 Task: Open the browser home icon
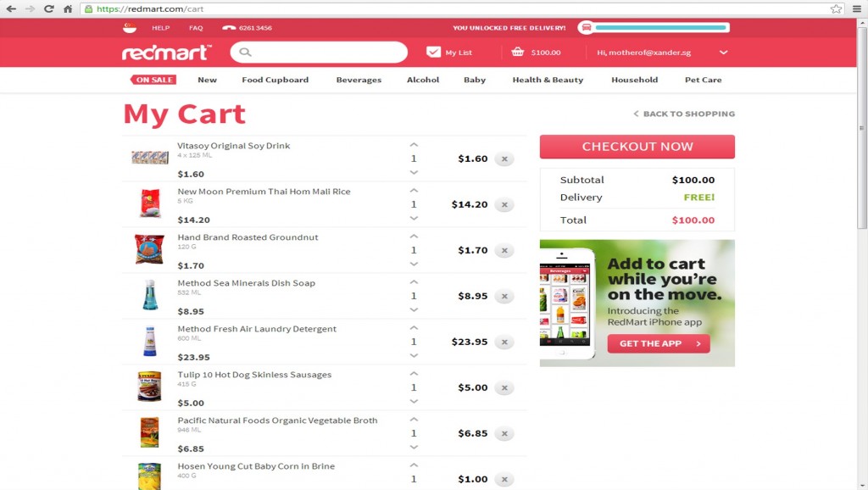(x=68, y=8)
